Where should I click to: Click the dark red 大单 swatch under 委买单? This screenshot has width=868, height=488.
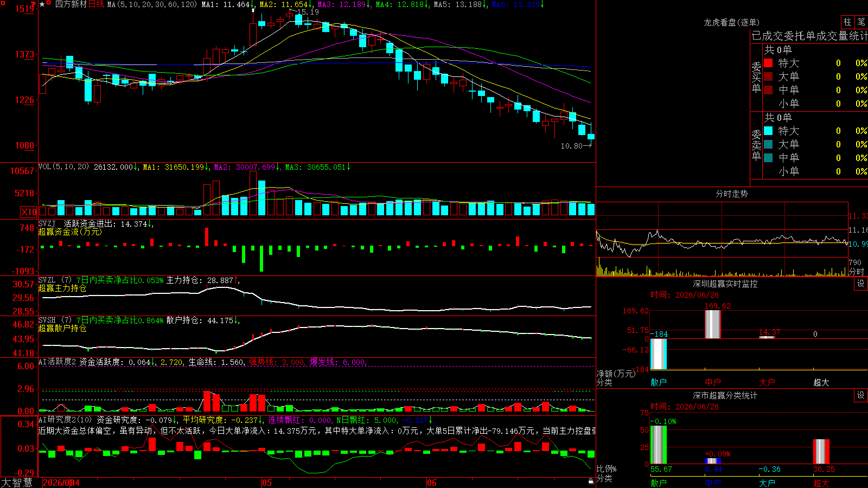pyautogui.click(x=768, y=76)
